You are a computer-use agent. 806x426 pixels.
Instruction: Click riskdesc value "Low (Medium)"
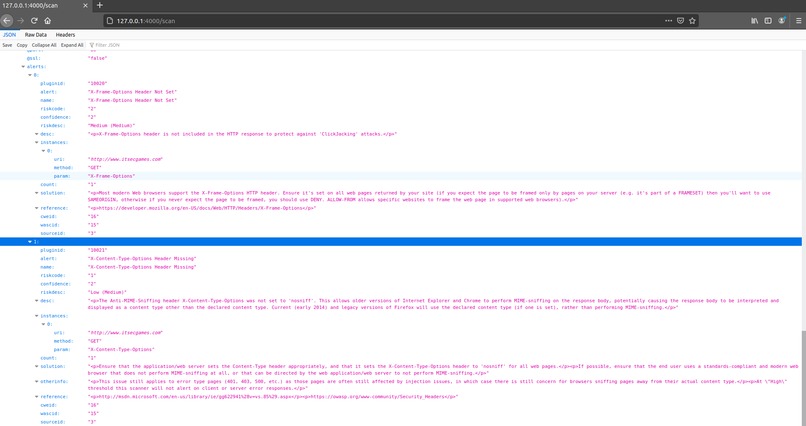point(107,292)
